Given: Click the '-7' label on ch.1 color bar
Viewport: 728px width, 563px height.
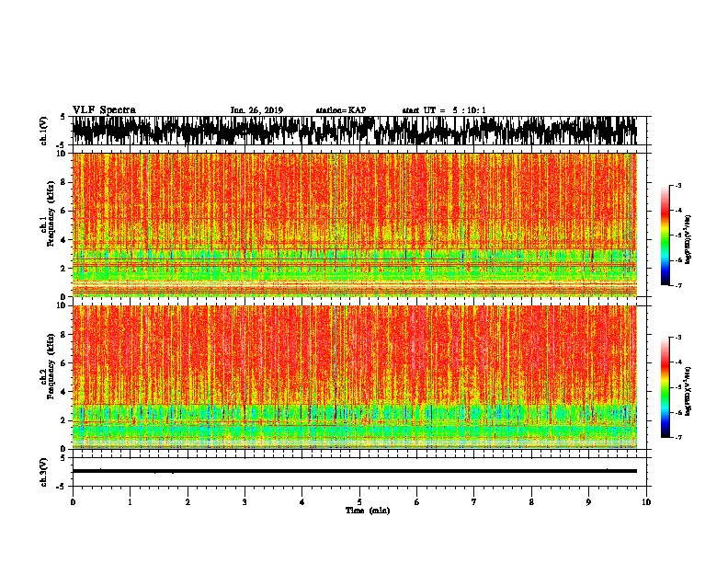Looking at the screenshot, I should tap(677, 285).
